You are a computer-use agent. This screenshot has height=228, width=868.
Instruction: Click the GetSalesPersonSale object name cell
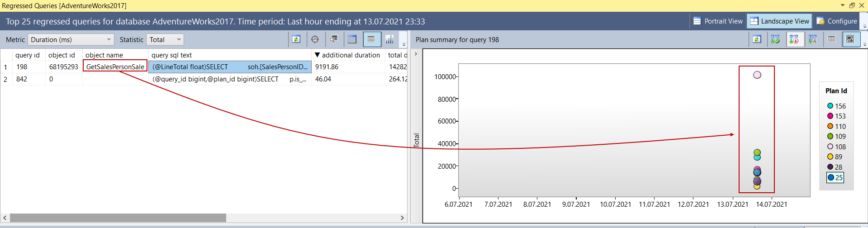[x=115, y=66]
